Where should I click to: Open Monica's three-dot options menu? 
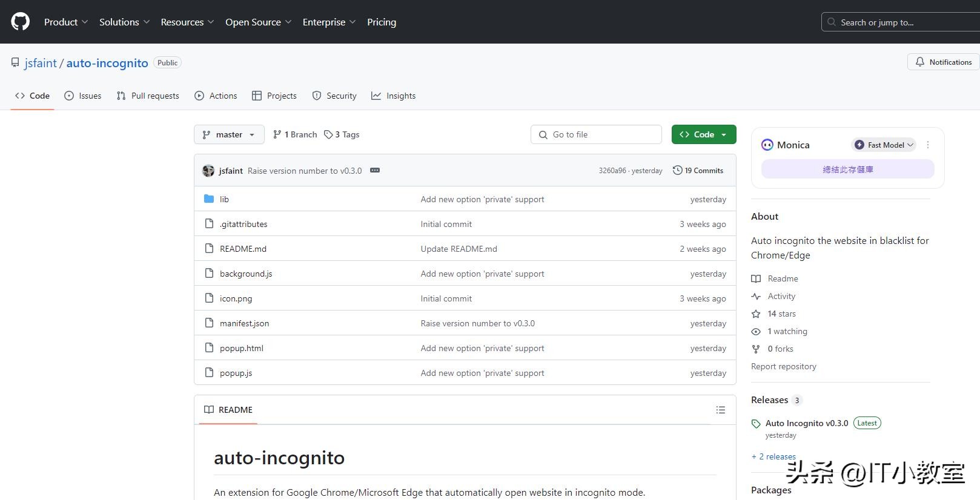click(928, 145)
